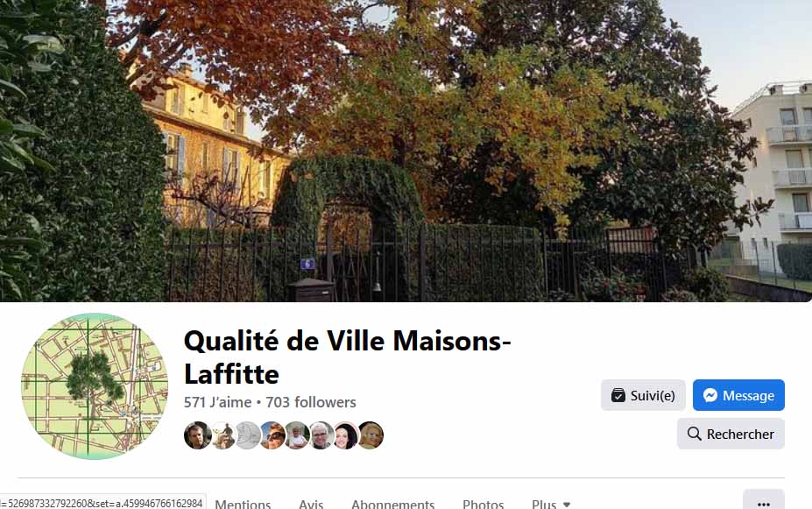The image size is (812, 509).
Task: Go to the Abonnements tab
Action: (393, 503)
